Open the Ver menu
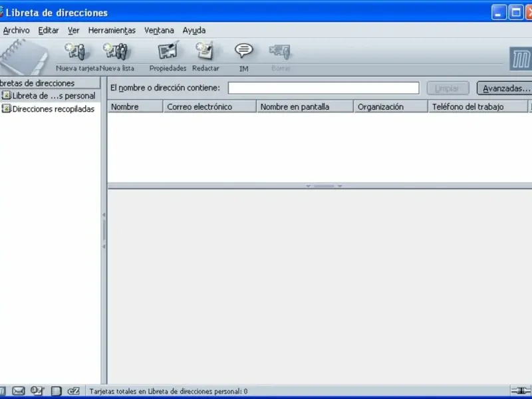This screenshot has height=399, width=532. point(73,31)
